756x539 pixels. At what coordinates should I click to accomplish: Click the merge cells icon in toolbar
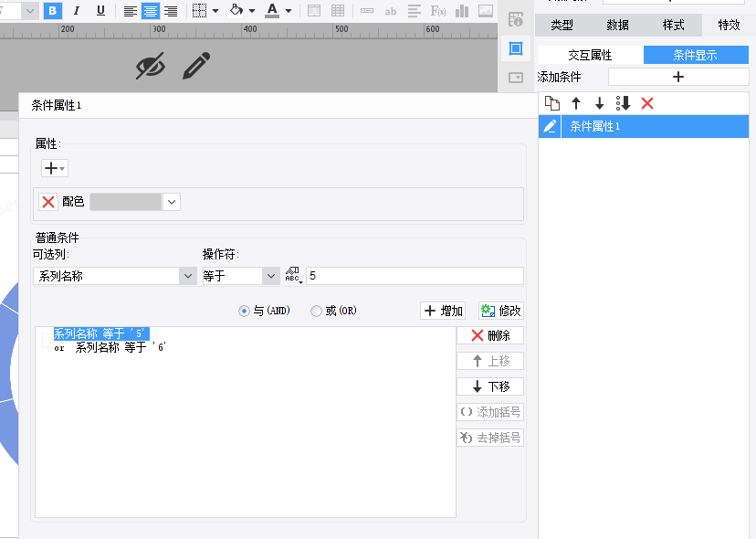click(314, 11)
